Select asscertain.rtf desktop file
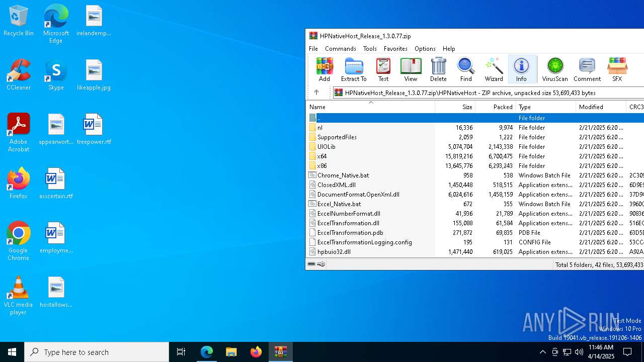Viewport: 644px width, 362px height. click(x=56, y=184)
